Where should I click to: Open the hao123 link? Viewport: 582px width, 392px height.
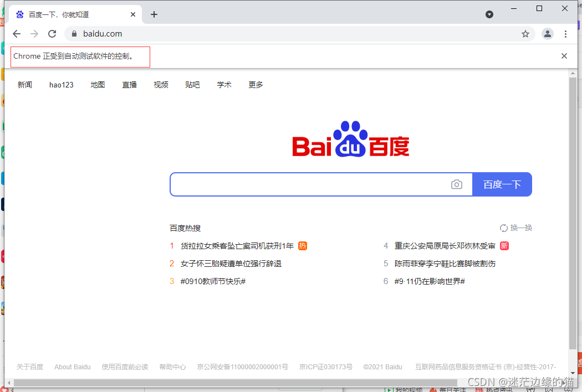61,85
